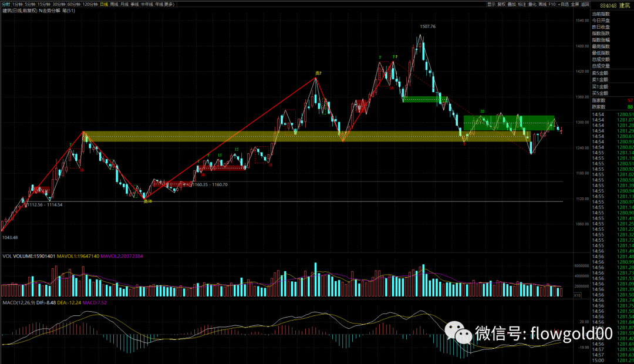
Task: Click the 涨家数 57 row
Action: [612, 100]
